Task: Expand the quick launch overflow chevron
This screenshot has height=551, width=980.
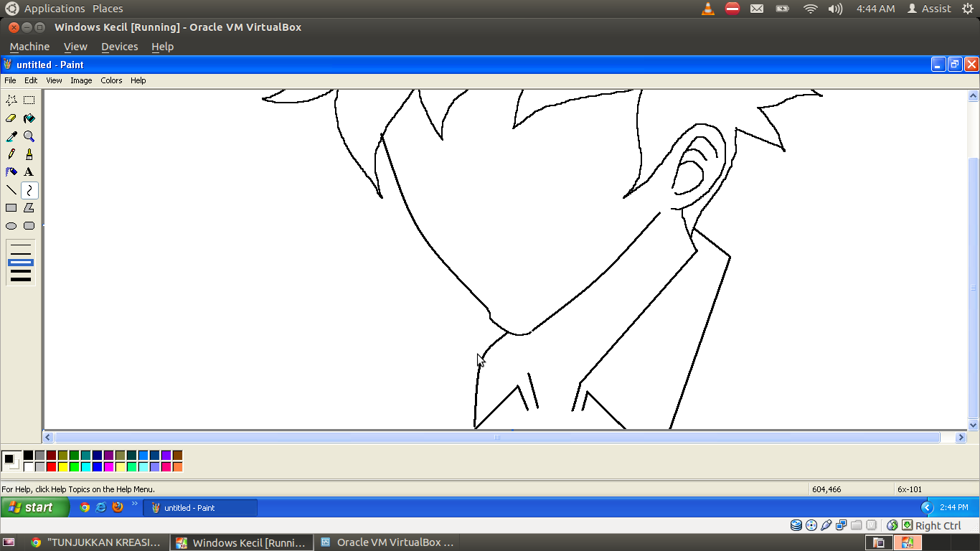Action: pyautogui.click(x=134, y=504)
